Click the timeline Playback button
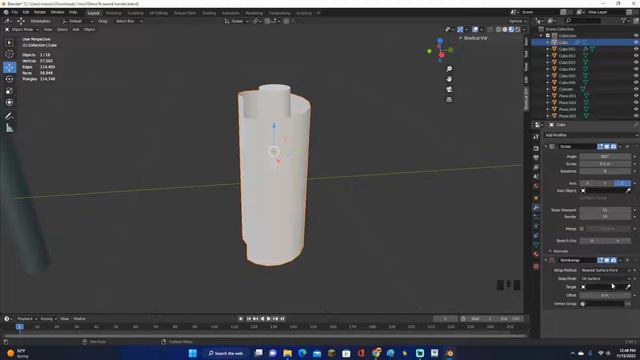 [27, 319]
